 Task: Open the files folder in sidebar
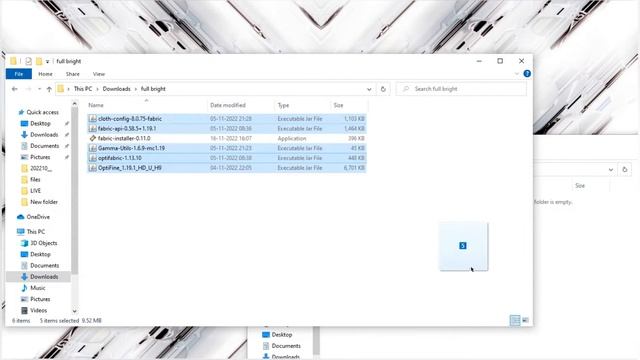tap(35, 180)
